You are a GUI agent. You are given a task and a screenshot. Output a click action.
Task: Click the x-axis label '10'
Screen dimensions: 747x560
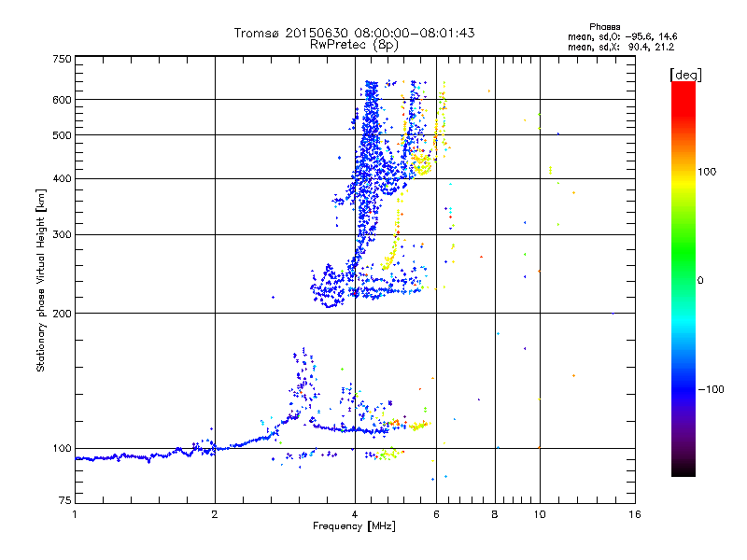click(x=540, y=514)
